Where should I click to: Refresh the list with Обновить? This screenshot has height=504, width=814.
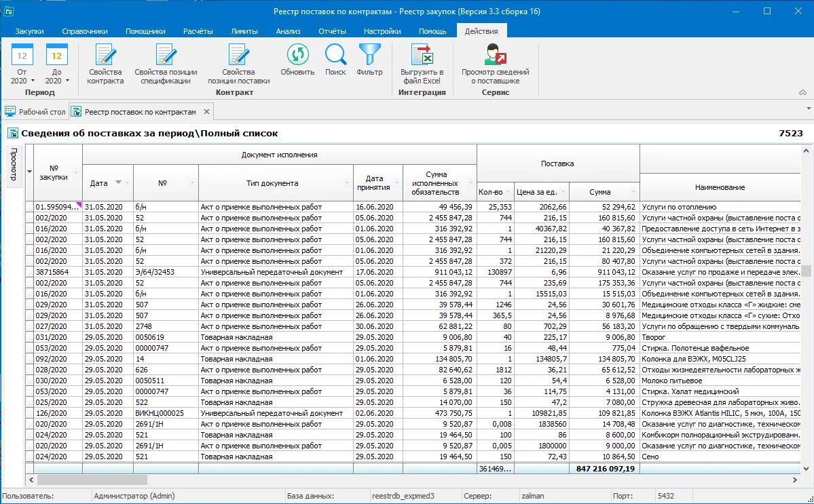(297, 60)
